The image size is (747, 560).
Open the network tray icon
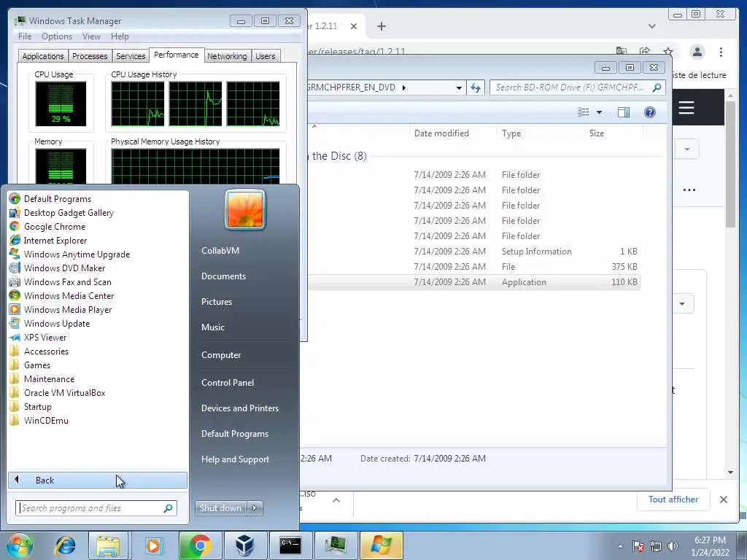click(656, 546)
